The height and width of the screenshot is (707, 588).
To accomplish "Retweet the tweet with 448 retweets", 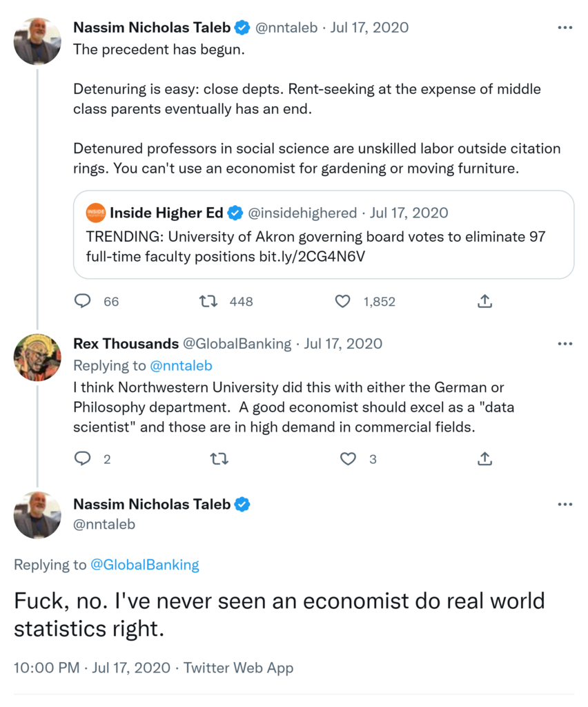I will [207, 301].
